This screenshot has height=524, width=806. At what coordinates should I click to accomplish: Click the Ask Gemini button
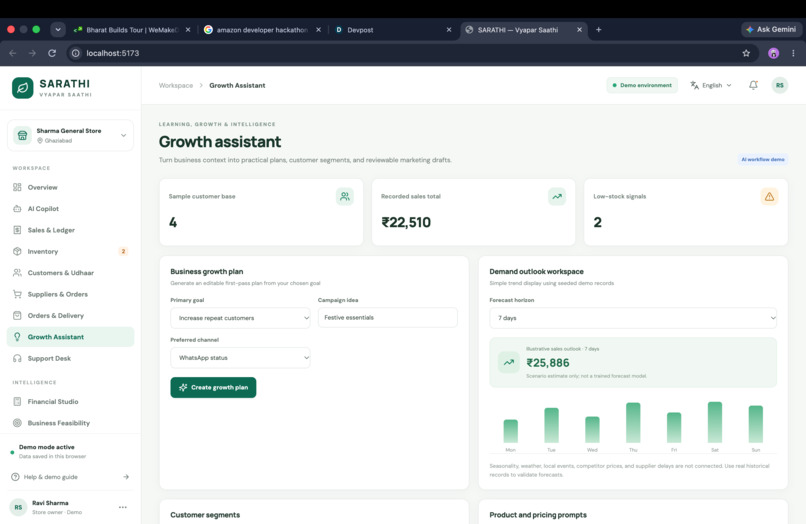(x=771, y=29)
